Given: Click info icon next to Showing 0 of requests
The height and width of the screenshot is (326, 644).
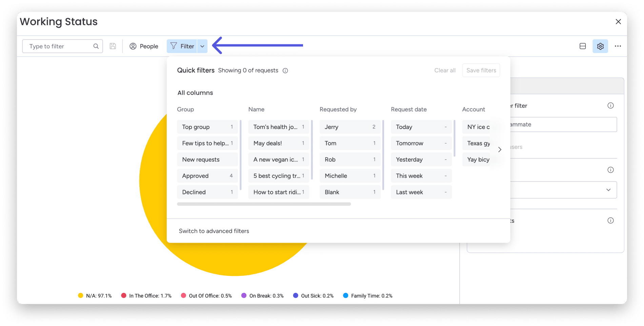Looking at the screenshot, I should (x=285, y=70).
